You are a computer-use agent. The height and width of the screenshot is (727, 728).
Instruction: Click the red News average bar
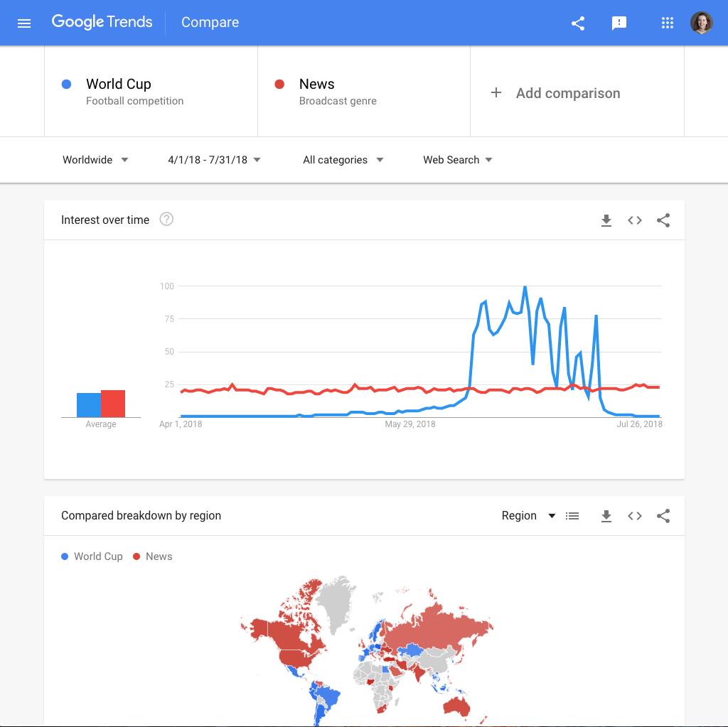tap(113, 404)
